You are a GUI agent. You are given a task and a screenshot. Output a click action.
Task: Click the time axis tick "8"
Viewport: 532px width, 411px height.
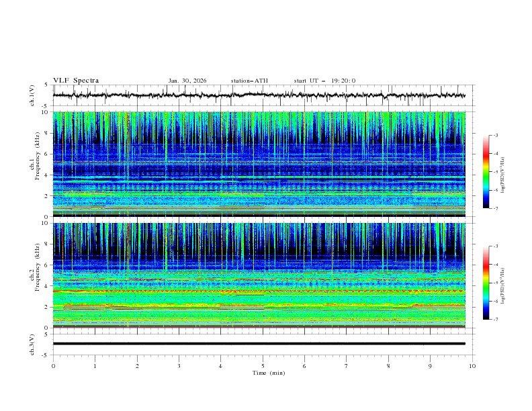tap(388, 366)
